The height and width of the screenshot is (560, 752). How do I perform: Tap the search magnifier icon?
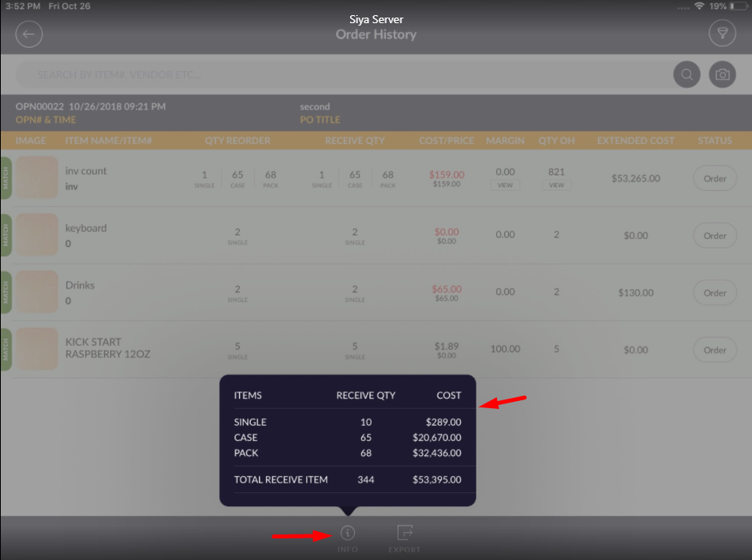tap(686, 75)
